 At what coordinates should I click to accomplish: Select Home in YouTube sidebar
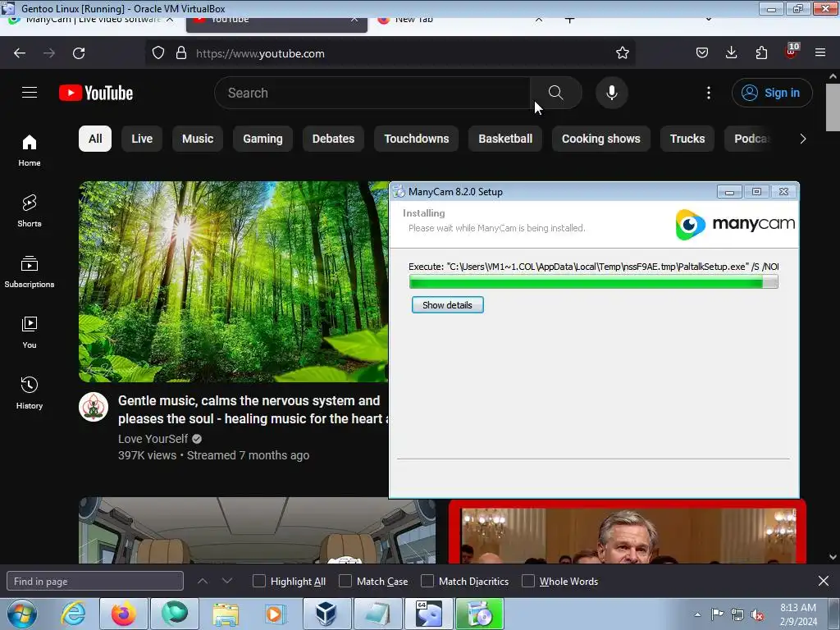point(30,150)
